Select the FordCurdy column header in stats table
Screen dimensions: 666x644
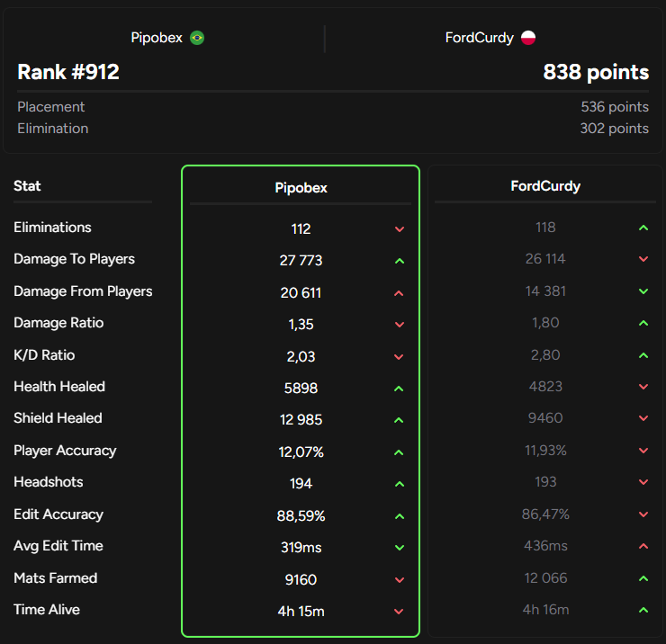545,186
